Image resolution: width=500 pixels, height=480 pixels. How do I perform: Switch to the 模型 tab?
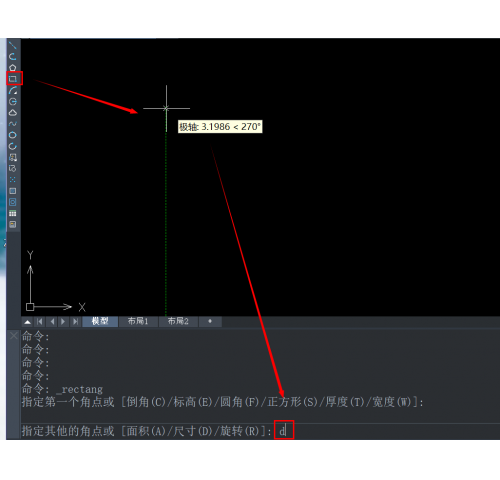[100, 321]
